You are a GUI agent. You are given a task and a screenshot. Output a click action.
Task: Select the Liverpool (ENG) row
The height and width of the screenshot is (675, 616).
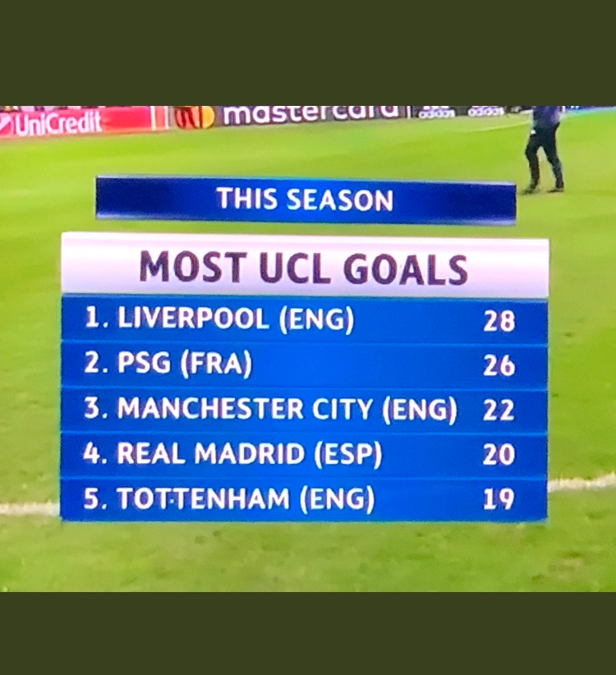click(x=304, y=320)
